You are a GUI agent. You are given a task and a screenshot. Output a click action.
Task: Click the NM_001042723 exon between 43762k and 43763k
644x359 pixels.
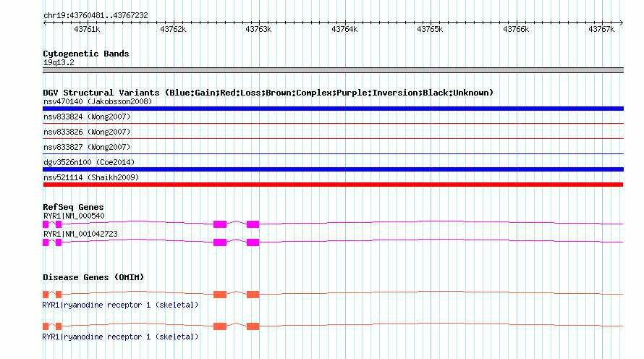click(220, 242)
